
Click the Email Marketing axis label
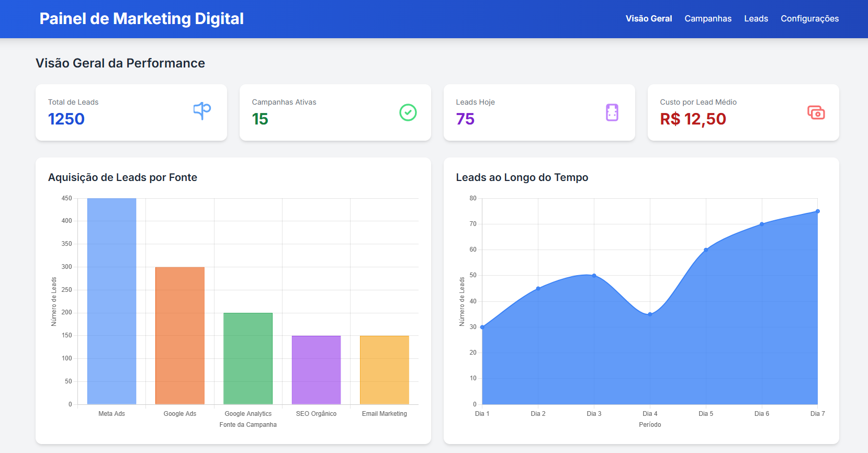[385, 414]
